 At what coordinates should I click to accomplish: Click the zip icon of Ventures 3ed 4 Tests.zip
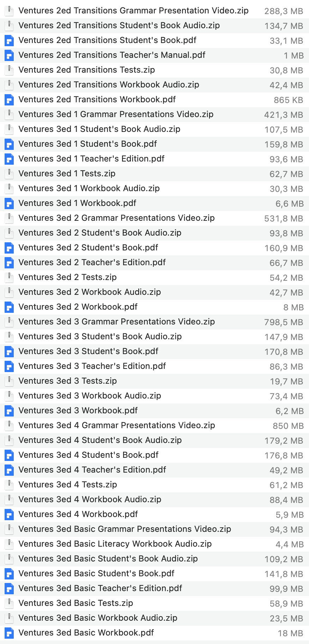click(9, 485)
